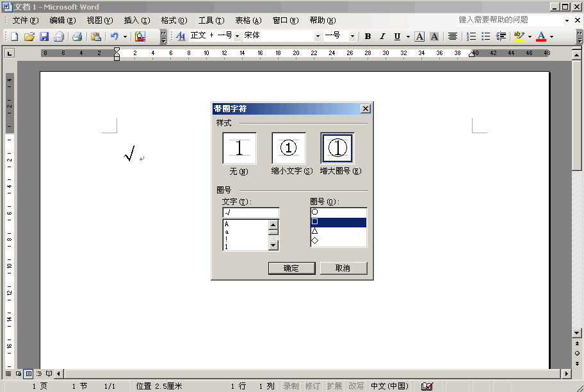
Task: Open the undo history dropdown arrow
Action: (125, 37)
